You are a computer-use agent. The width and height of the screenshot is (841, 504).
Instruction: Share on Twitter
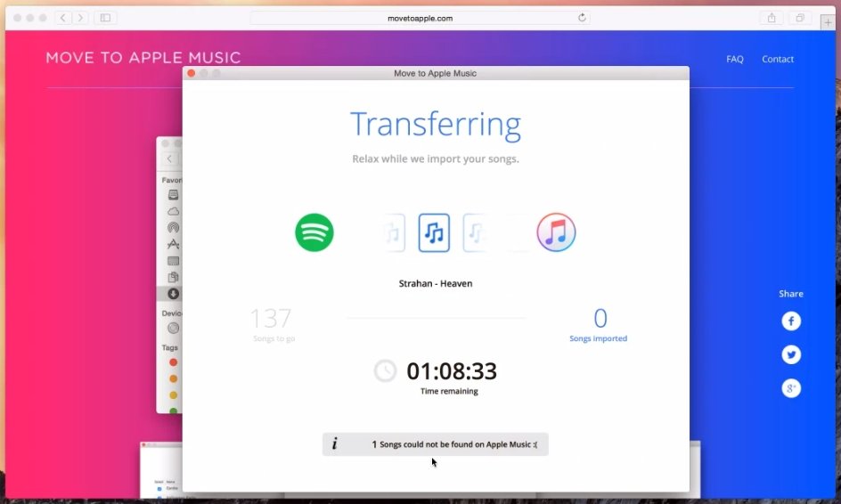(x=791, y=354)
